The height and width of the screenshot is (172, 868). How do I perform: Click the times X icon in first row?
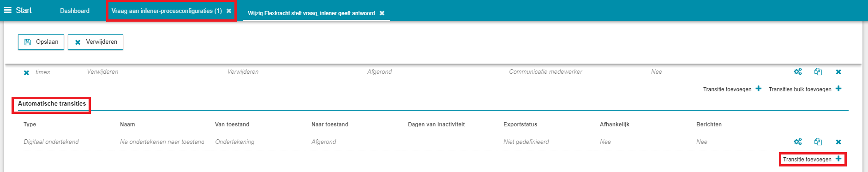(x=26, y=72)
